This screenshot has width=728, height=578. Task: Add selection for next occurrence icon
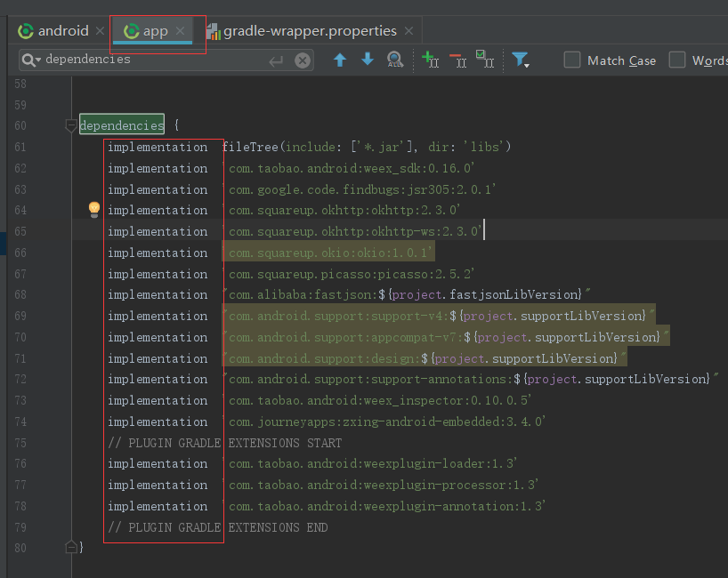tap(431, 60)
